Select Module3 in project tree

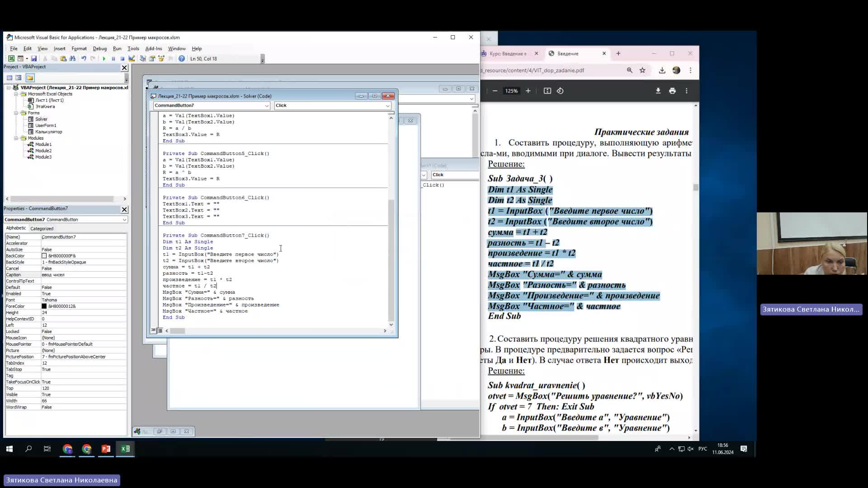pos(43,157)
